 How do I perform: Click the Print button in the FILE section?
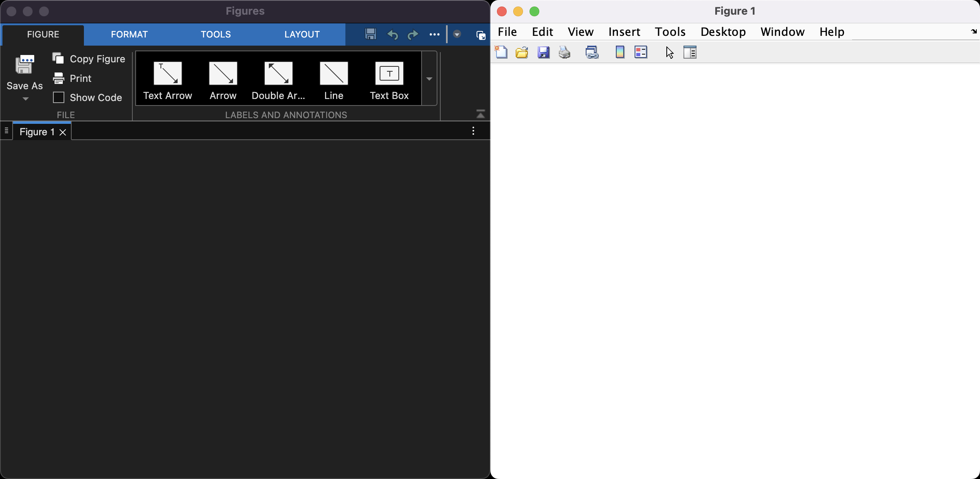coord(73,78)
